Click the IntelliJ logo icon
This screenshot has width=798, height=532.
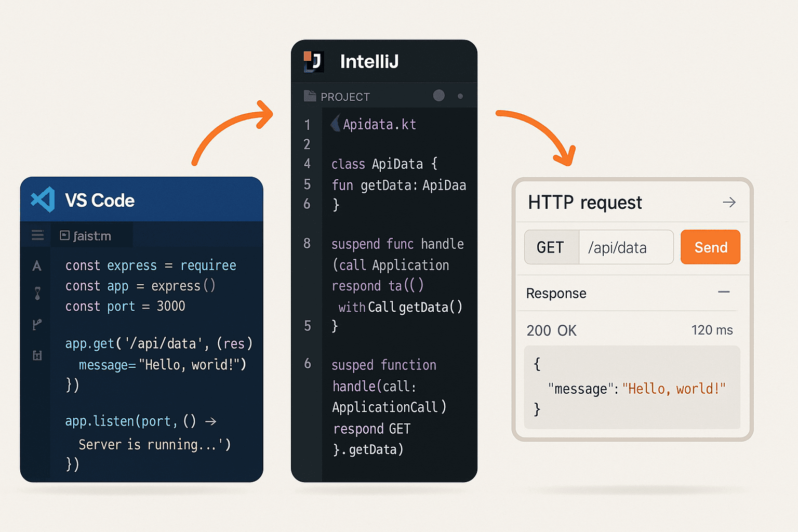[x=313, y=61]
